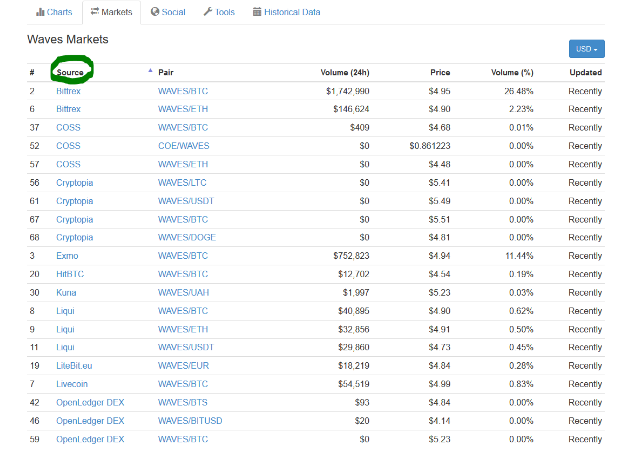
Task: Click WAVES/BTC pair in Bittrex row 2
Action: point(183,91)
